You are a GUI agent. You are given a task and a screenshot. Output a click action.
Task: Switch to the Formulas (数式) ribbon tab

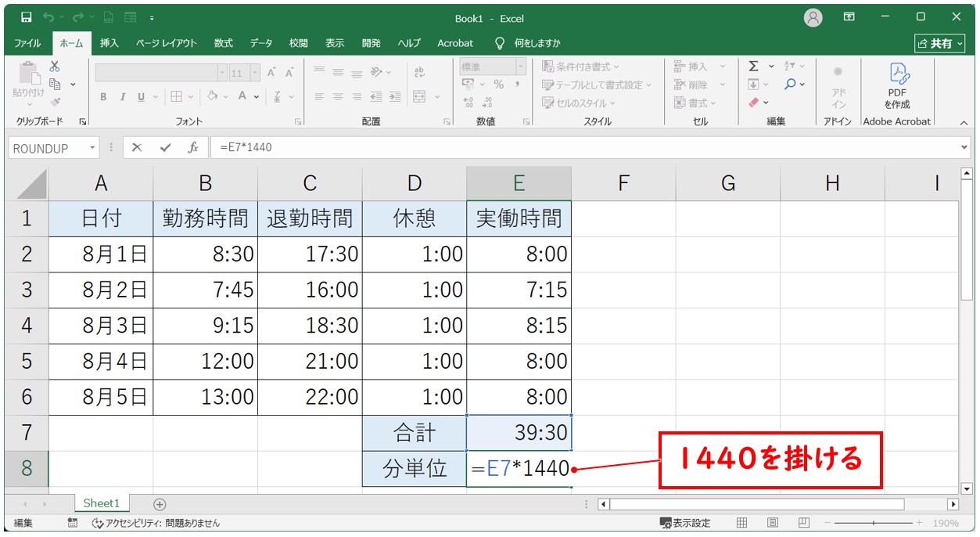(x=224, y=43)
